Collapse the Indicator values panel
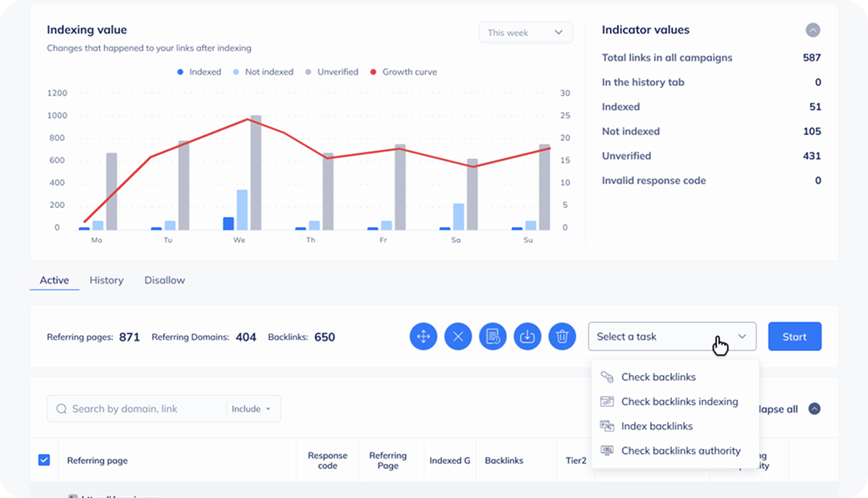This screenshot has width=868, height=498. pyautogui.click(x=813, y=31)
